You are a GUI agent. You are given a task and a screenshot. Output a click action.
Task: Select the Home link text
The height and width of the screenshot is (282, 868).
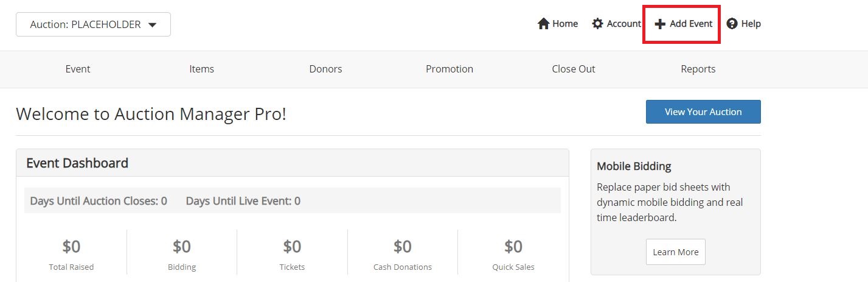point(565,24)
